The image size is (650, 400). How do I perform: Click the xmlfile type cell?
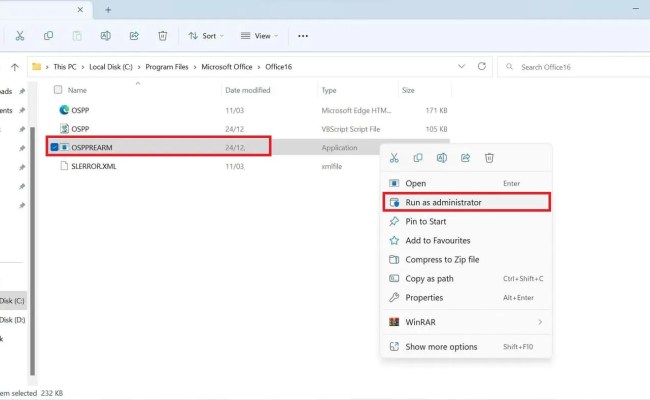332,166
